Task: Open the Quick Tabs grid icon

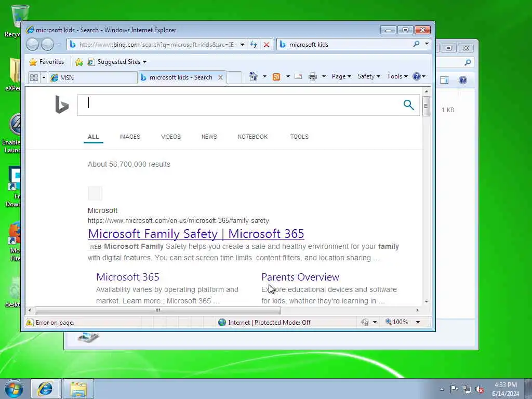Action: tap(34, 78)
